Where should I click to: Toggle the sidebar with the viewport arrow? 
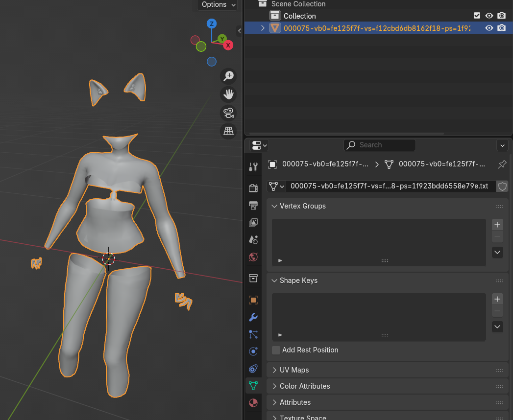(x=240, y=31)
